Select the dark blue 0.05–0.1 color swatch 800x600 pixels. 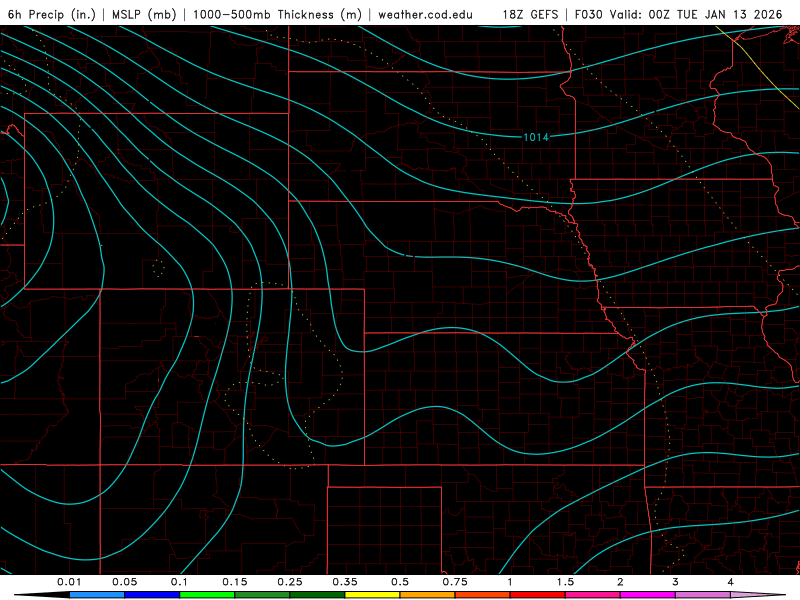pyautogui.click(x=152, y=595)
